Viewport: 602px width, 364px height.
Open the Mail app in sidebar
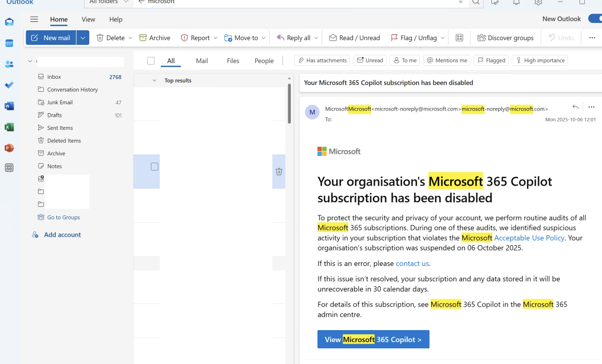point(9,22)
